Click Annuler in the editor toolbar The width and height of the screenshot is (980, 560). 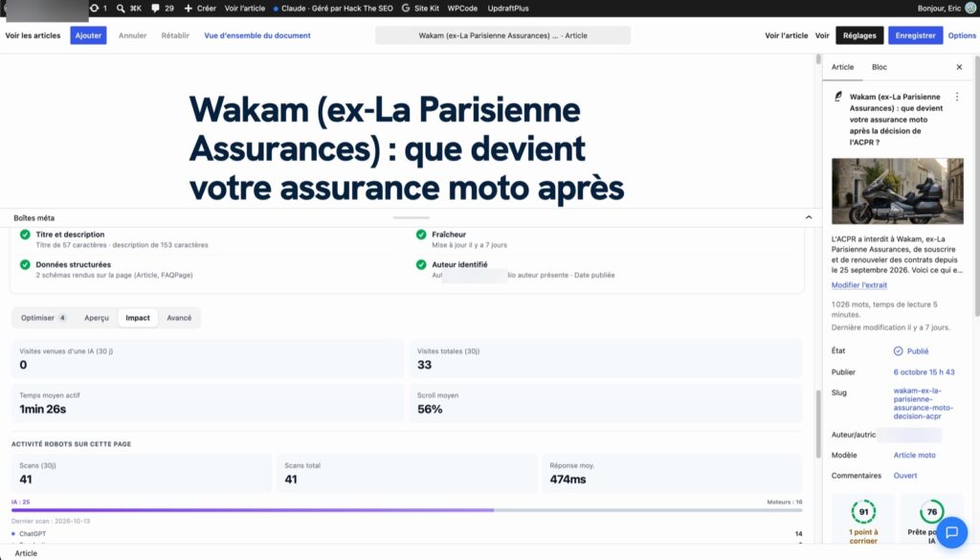(132, 35)
